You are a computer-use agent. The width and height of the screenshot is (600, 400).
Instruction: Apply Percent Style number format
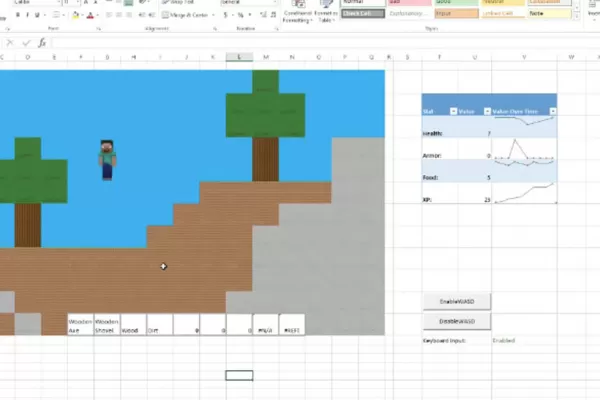click(240, 15)
